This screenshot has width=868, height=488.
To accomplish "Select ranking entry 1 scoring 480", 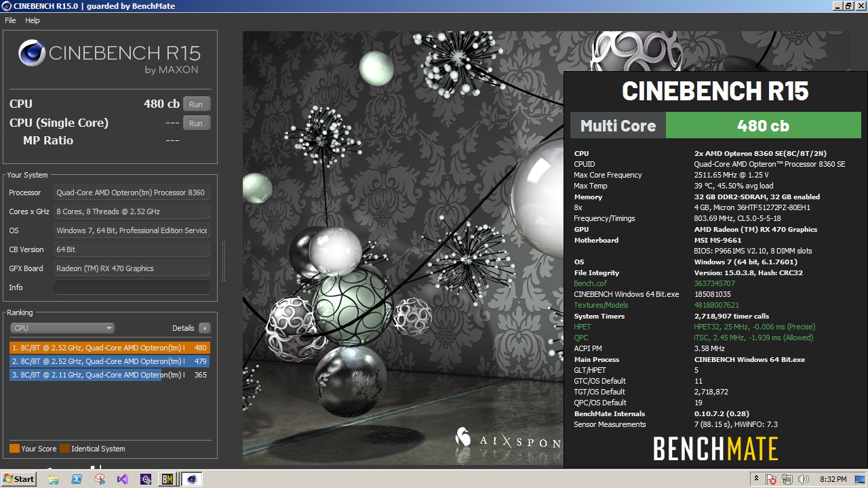I will [x=110, y=348].
